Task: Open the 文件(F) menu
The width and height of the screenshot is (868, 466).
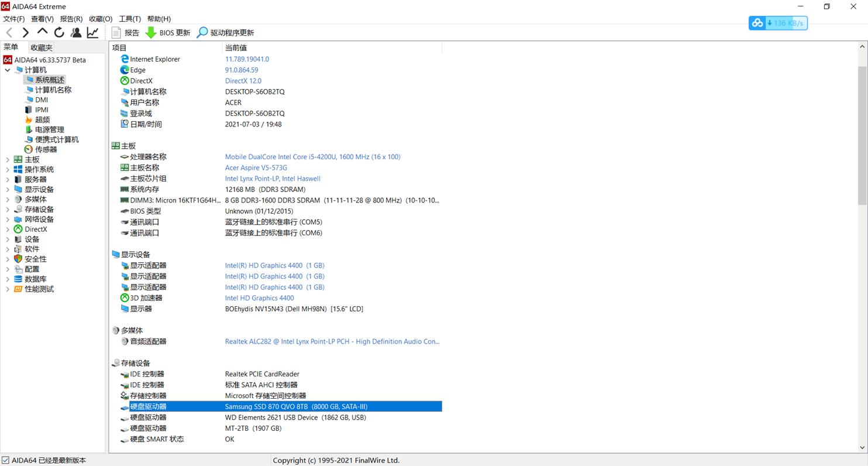Action: click(x=14, y=19)
